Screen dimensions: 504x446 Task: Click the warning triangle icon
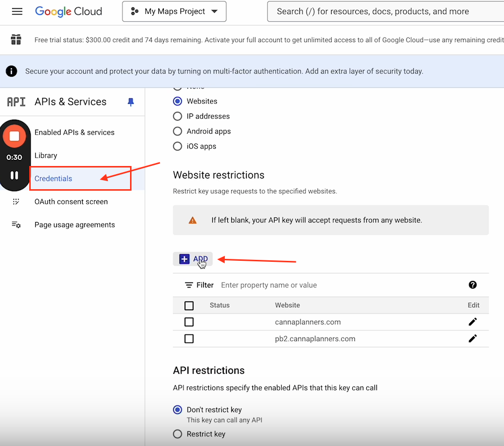(193, 220)
